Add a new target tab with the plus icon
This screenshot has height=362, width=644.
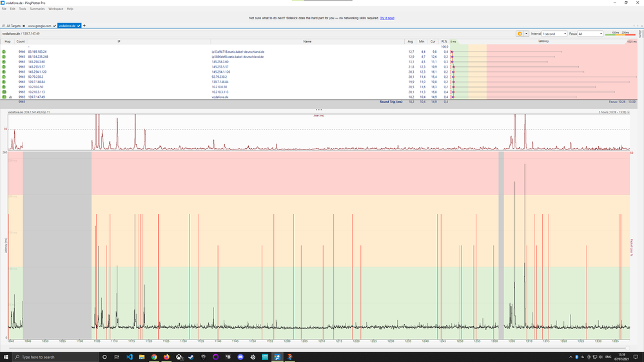[x=84, y=26]
